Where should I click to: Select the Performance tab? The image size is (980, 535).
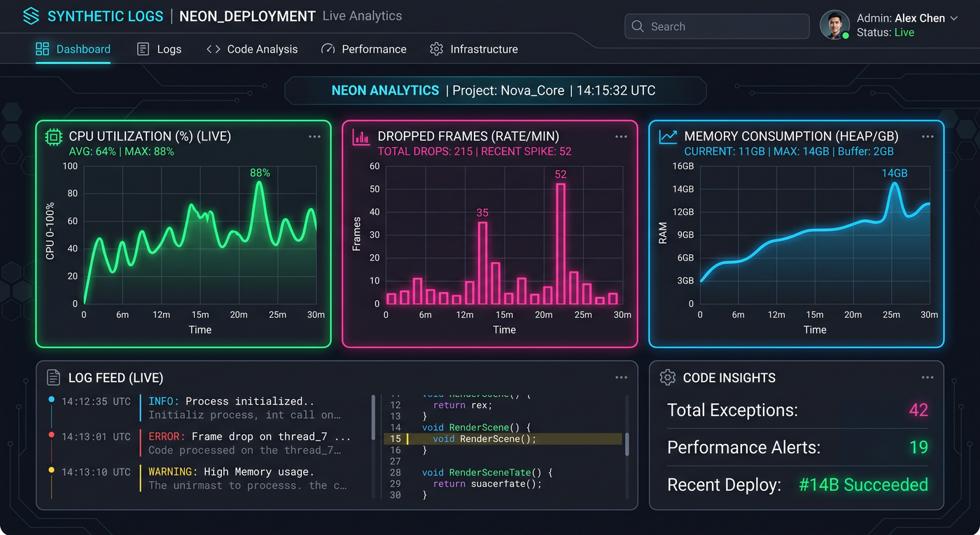[363, 49]
